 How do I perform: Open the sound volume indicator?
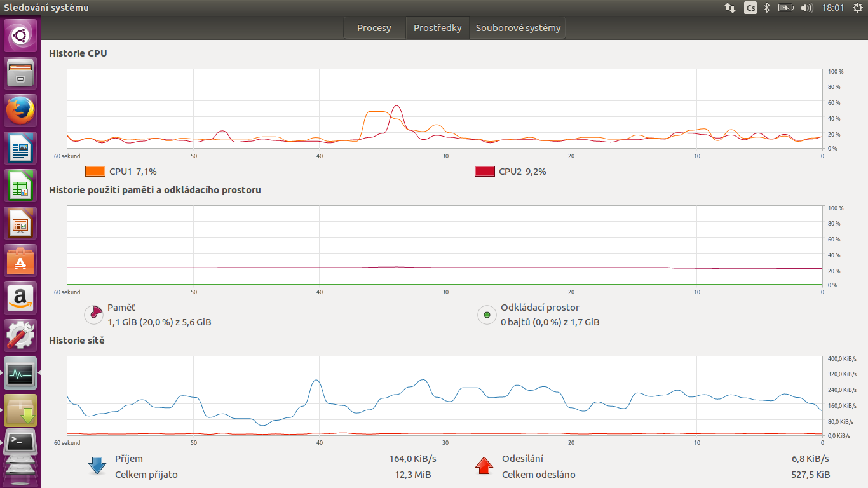click(807, 8)
